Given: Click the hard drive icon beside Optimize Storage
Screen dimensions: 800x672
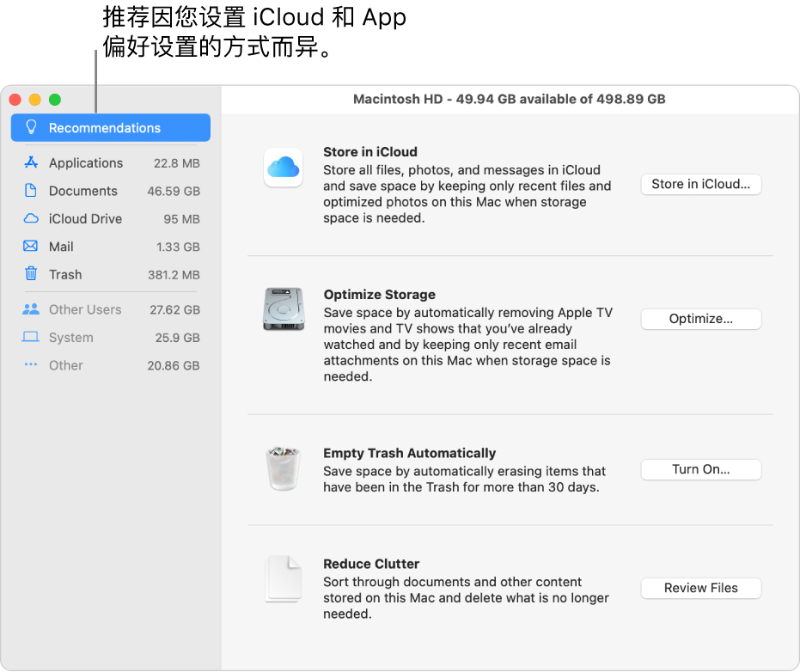Looking at the screenshot, I should (284, 309).
